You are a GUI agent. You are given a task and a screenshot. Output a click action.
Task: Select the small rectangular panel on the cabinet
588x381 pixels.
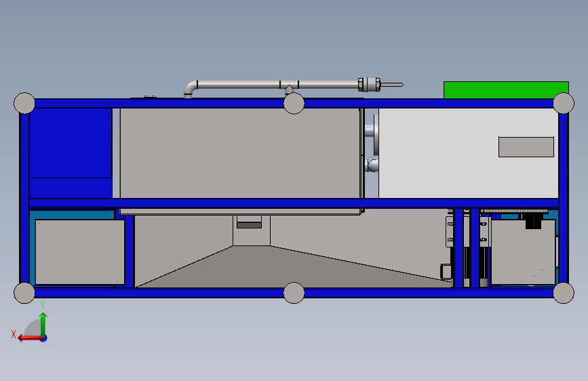(x=526, y=146)
